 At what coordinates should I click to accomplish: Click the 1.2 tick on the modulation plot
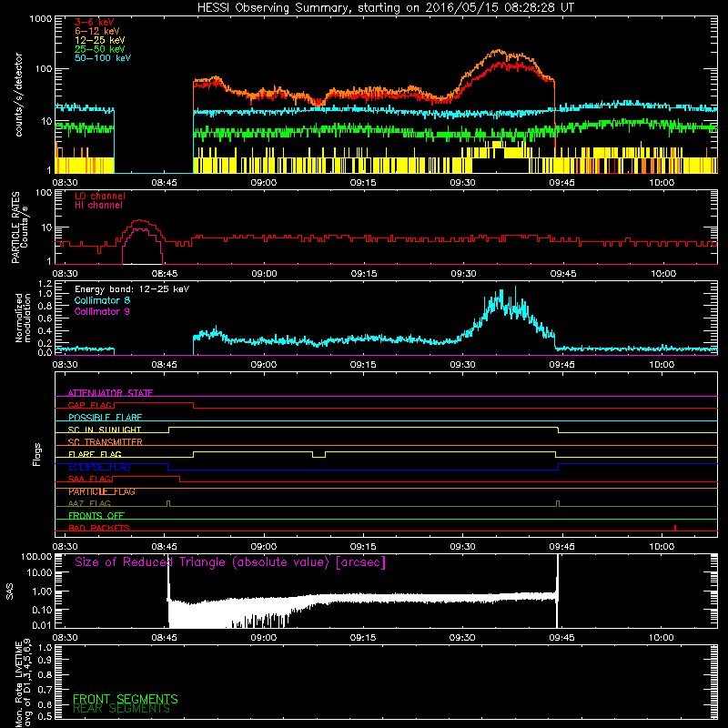[45, 283]
